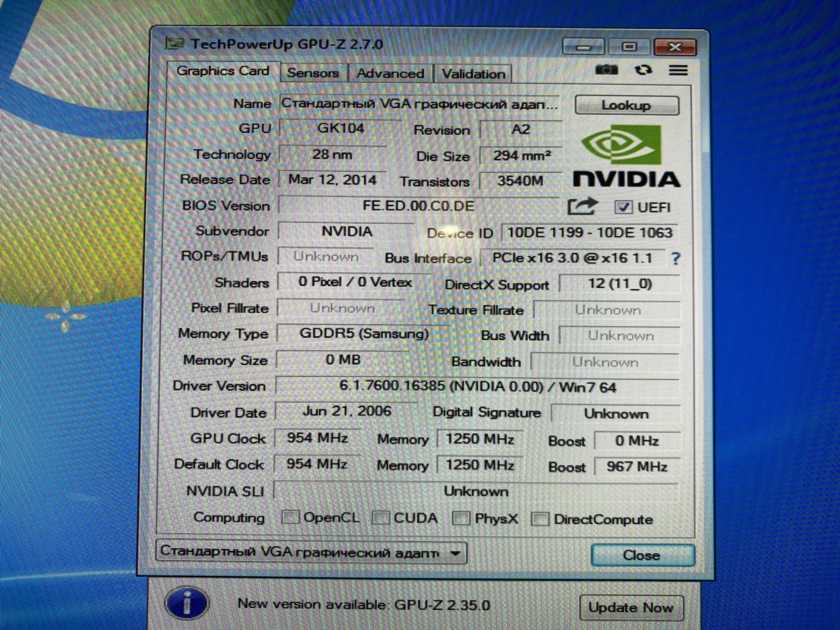This screenshot has width=840, height=630.
Task: Click the GPU-Z title bar icon
Action: point(175,43)
